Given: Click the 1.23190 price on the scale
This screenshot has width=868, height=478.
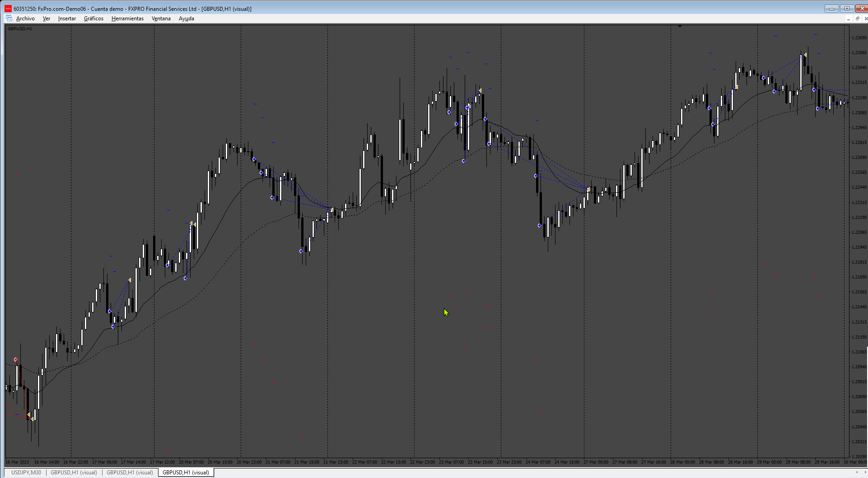Looking at the screenshot, I should [x=859, y=98].
